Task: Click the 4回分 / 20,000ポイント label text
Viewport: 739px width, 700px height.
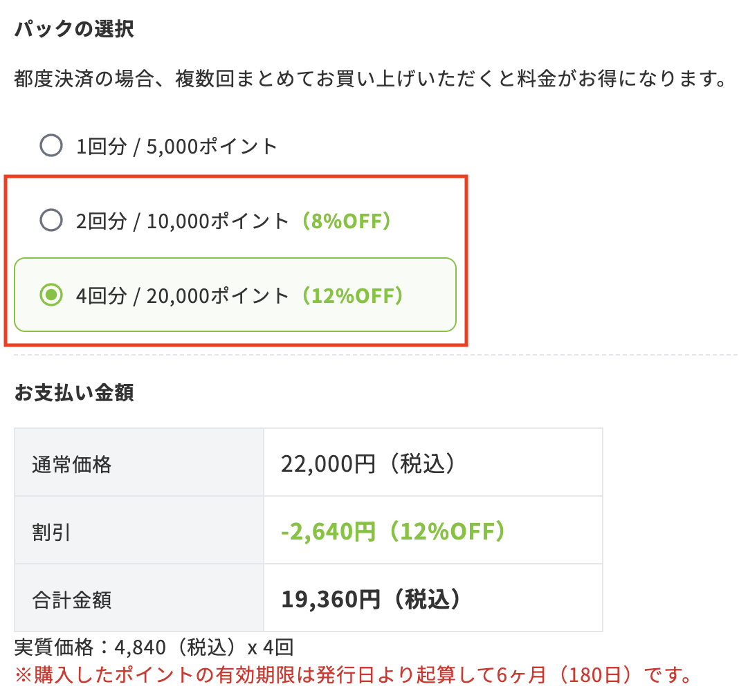Action: click(x=183, y=295)
